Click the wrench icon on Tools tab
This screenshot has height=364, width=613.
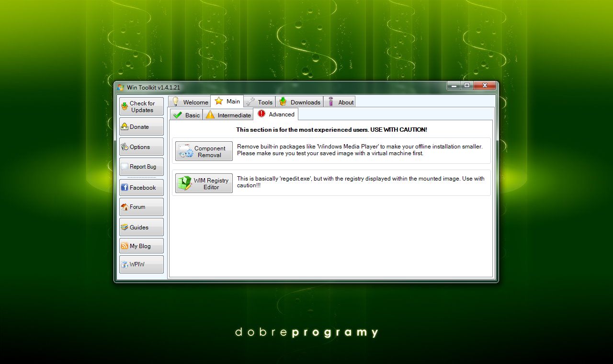(x=250, y=102)
